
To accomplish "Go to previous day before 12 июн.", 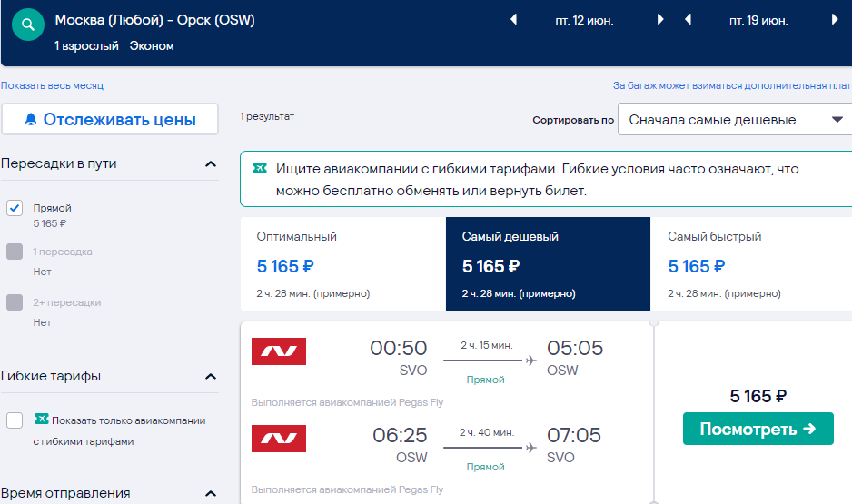I will (513, 20).
